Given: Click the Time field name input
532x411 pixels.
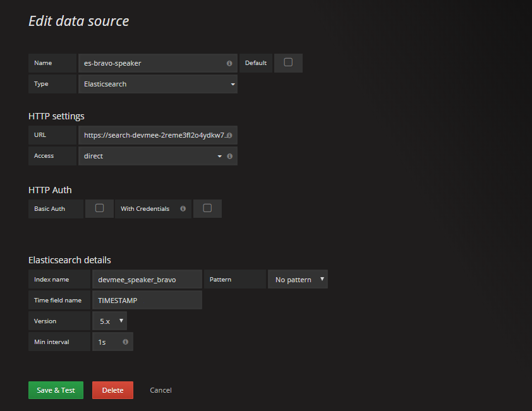Looking at the screenshot, I should [x=147, y=301].
